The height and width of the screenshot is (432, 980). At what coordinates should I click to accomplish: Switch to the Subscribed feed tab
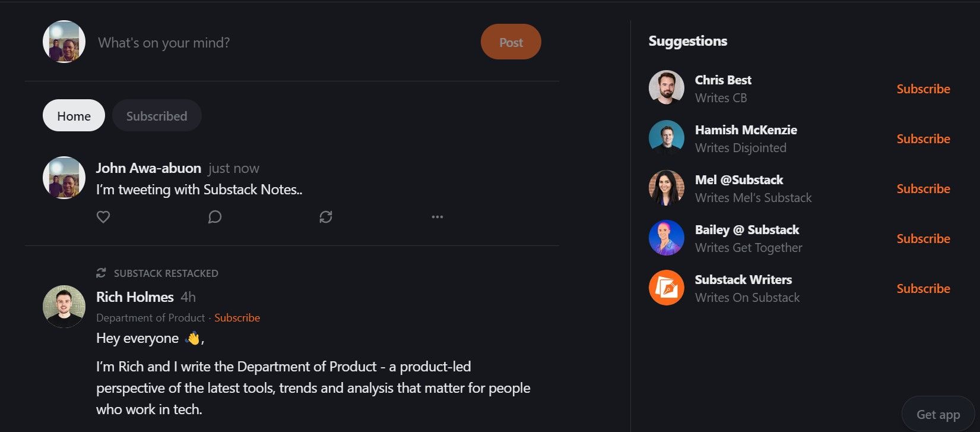point(157,116)
